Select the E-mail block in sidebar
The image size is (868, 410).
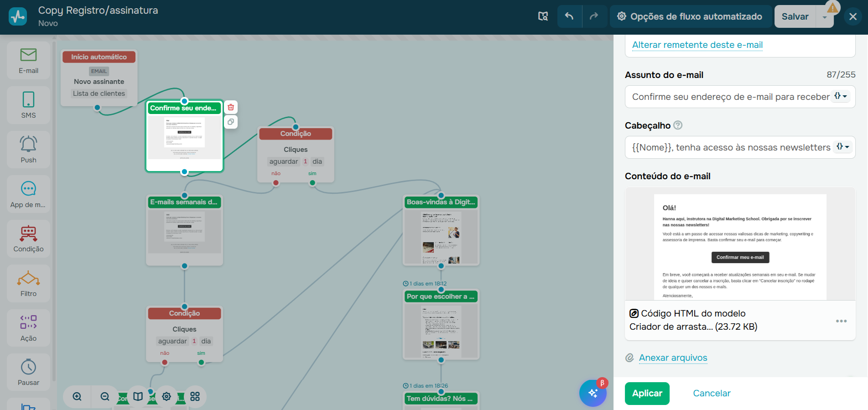(x=28, y=61)
